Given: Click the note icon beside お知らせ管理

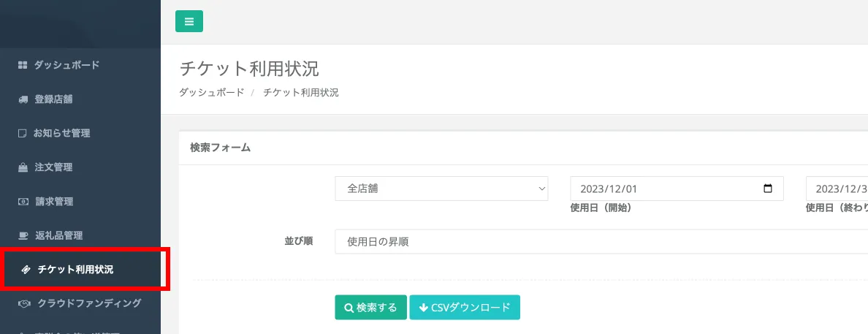Looking at the screenshot, I should tap(22, 134).
